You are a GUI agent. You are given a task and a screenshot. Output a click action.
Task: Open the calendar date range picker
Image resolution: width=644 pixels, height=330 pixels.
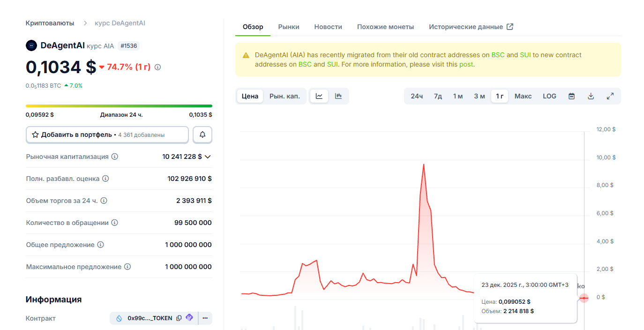[571, 96]
